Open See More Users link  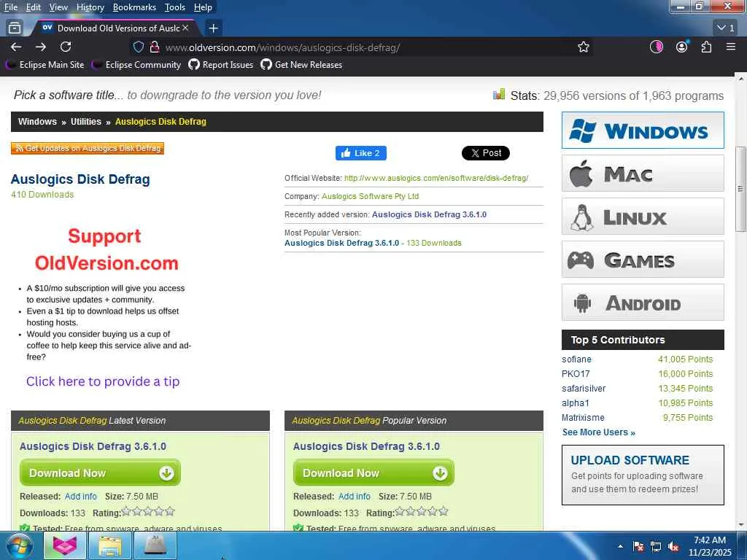598,432
